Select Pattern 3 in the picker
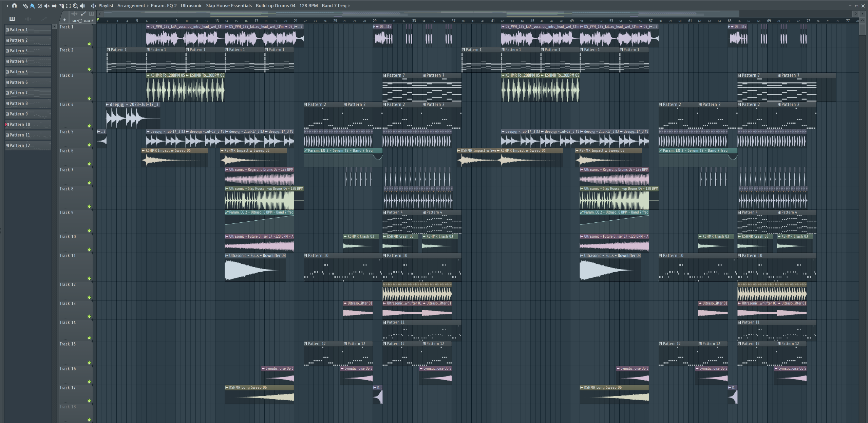Image resolution: width=868 pixels, height=423 pixels. (x=28, y=51)
